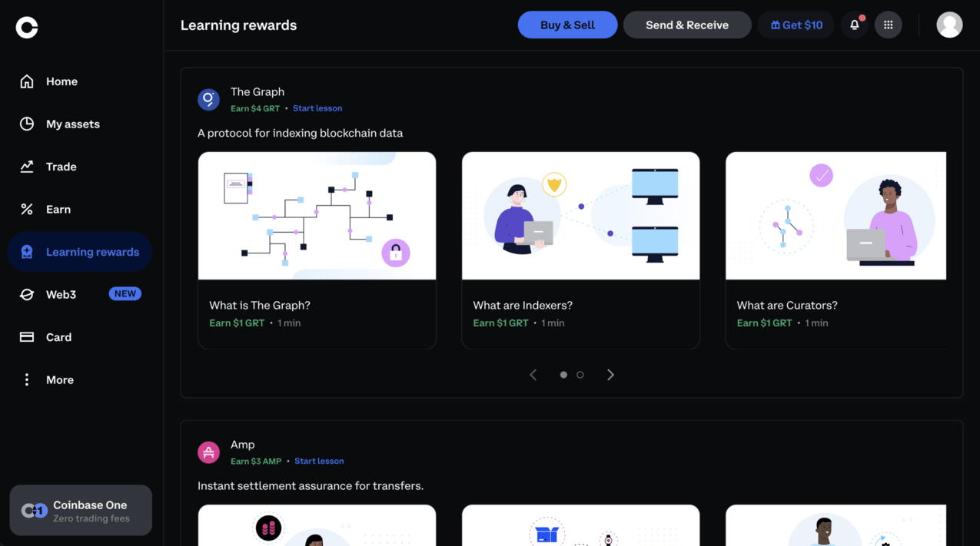980x546 pixels.
Task: Open the profile avatar menu
Action: (949, 25)
